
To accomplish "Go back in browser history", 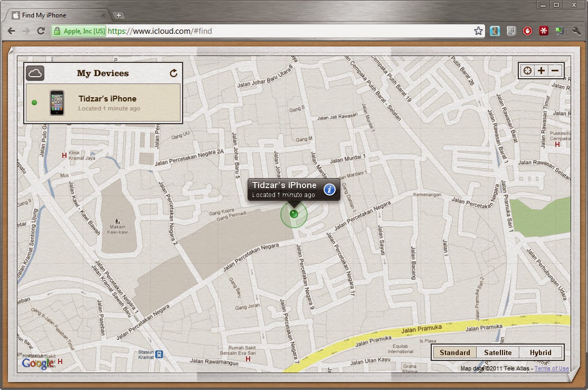I will coord(12,31).
